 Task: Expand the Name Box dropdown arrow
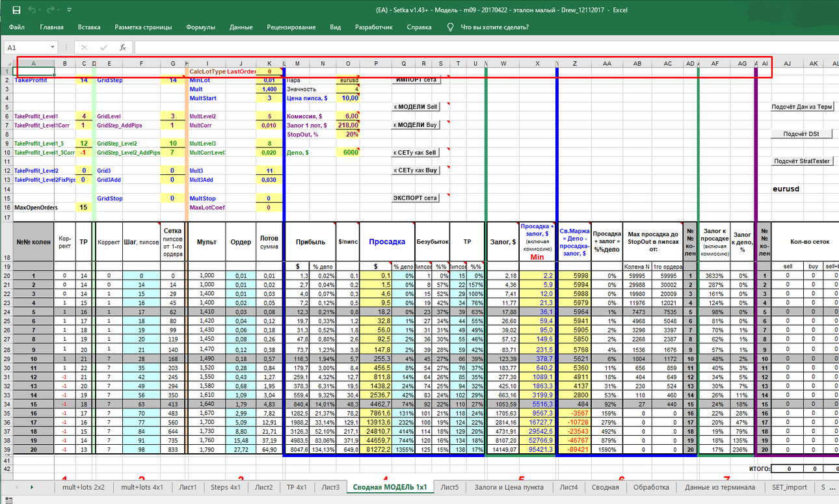coord(53,47)
